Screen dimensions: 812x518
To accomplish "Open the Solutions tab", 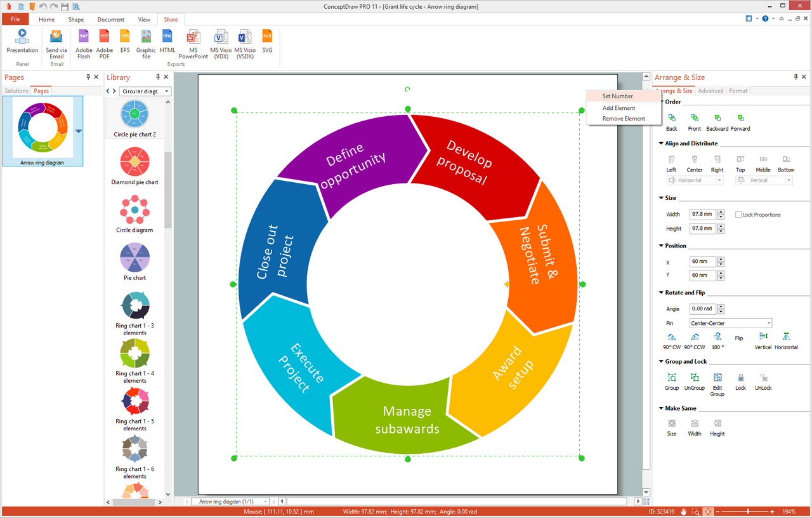I will [x=16, y=91].
